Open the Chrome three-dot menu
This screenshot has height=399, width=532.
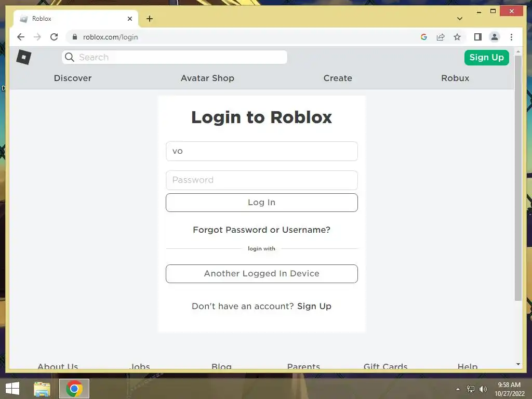(x=511, y=37)
